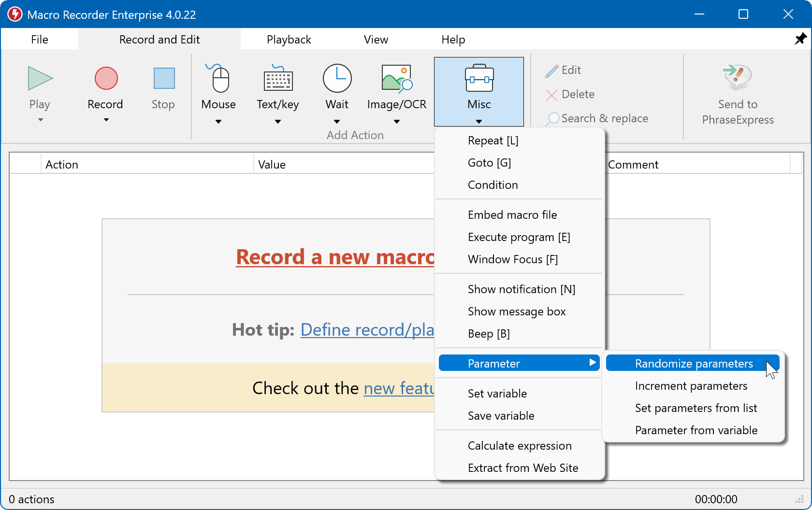This screenshot has width=812, height=510.
Task: Click the Mouse action icon
Action: point(220,78)
